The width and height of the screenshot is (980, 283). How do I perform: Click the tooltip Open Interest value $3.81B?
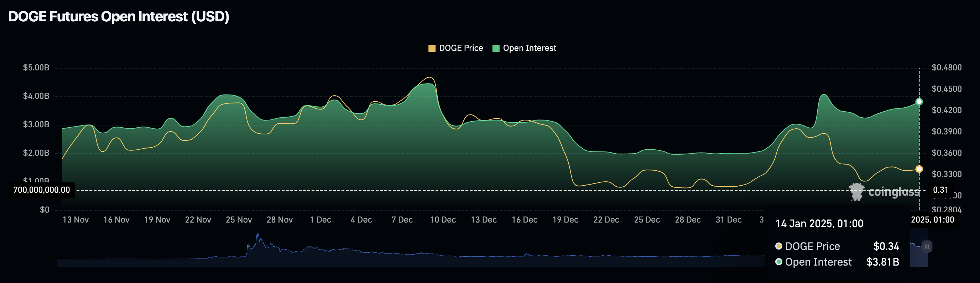883,262
